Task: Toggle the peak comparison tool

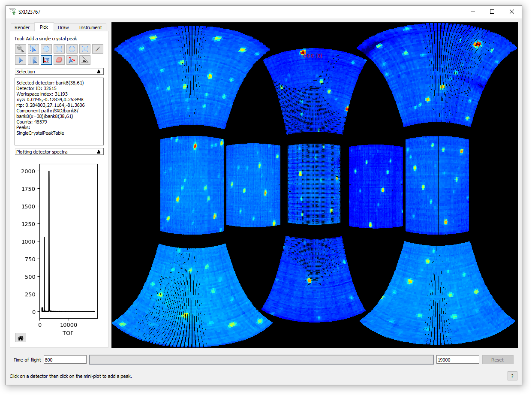Action: [x=72, y=60]
